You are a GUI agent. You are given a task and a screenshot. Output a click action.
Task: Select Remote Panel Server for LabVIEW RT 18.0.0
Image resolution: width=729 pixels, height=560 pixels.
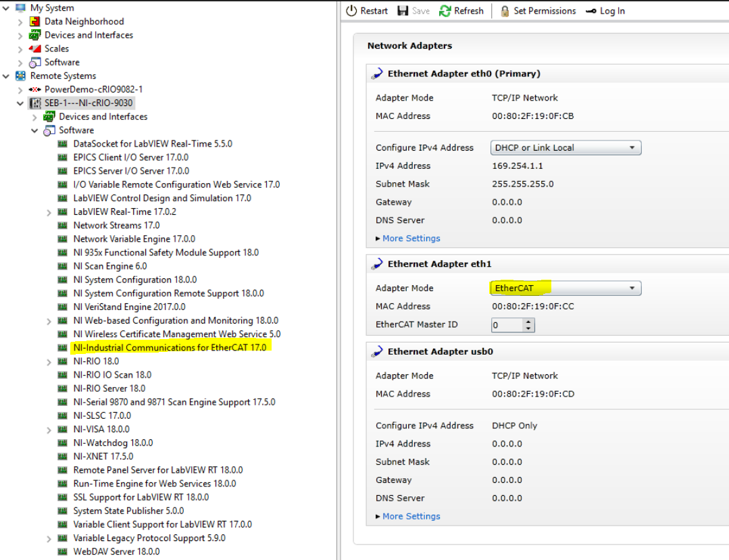[158, 470]
